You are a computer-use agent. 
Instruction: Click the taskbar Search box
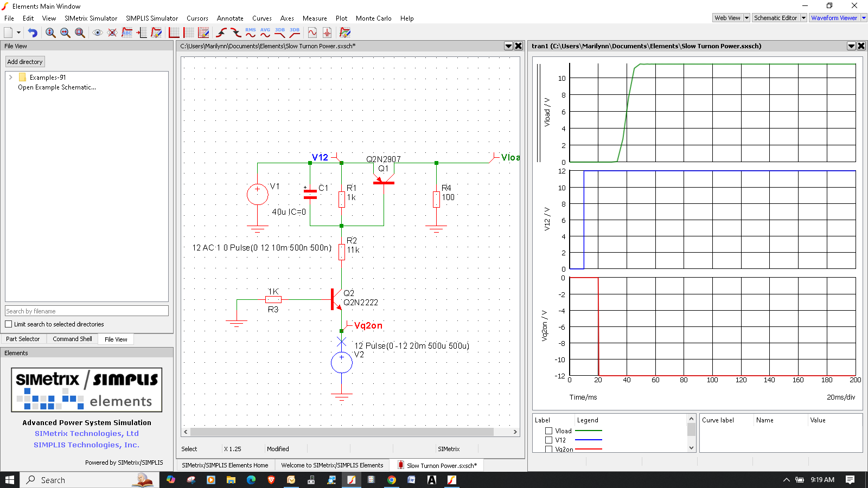pos(90,480)
